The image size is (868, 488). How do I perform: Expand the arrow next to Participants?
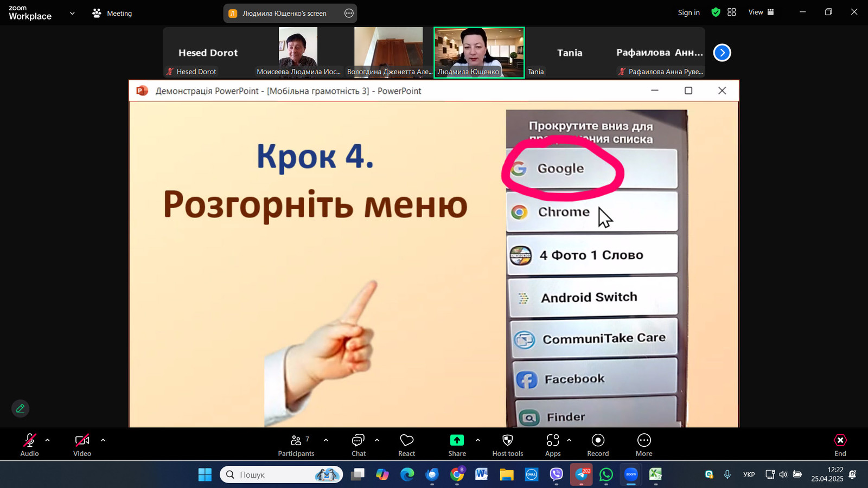point(325,440)
